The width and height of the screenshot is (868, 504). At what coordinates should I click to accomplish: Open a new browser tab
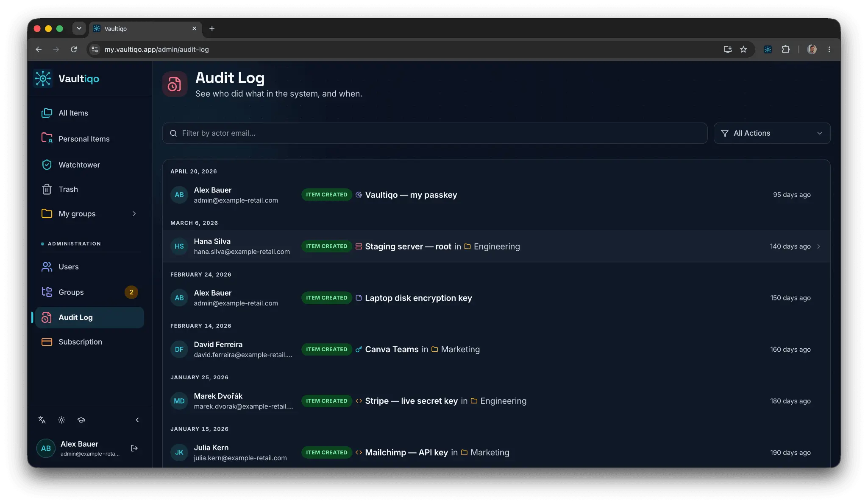[212, 28]
